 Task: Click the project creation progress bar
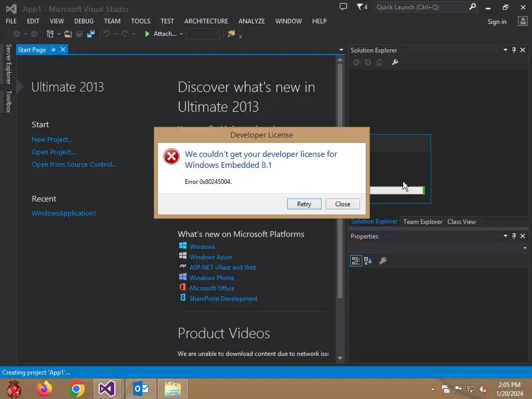coord(397,190)
